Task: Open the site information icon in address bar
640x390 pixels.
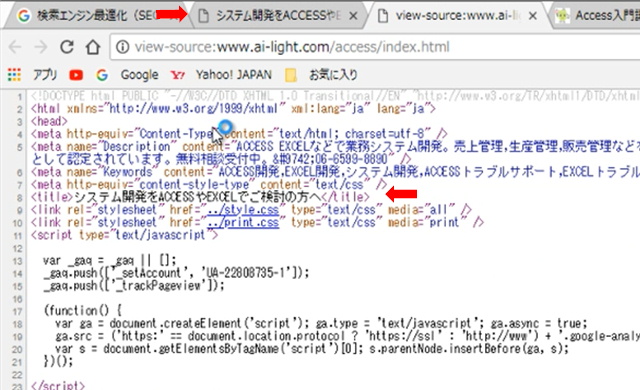Action: pos(122,47)
